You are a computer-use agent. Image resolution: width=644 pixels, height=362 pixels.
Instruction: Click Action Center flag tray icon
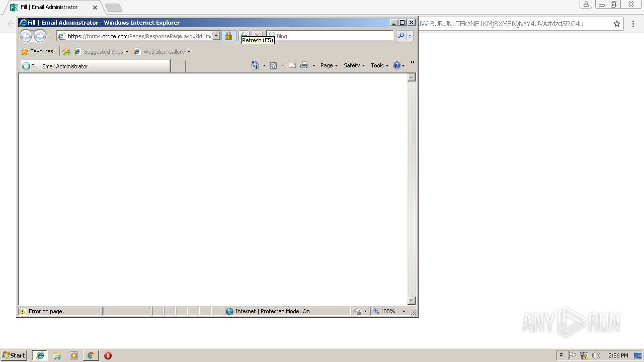point(572,355)
